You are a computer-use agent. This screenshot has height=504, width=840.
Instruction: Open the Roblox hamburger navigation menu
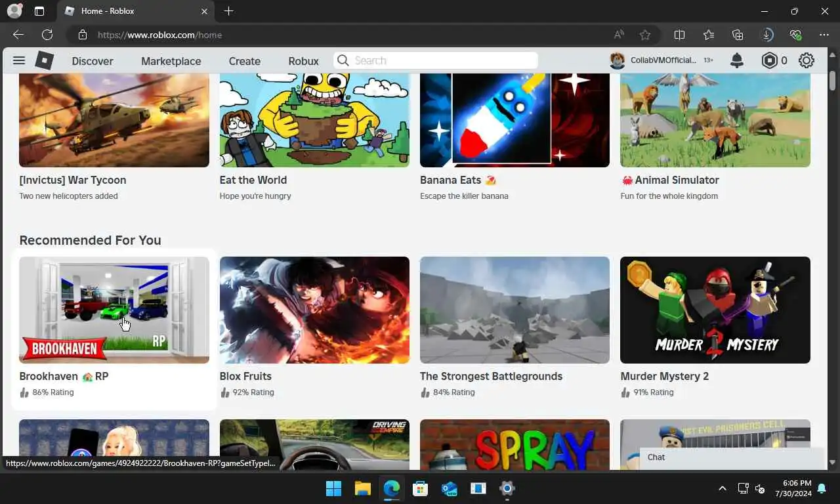point(19,60)
